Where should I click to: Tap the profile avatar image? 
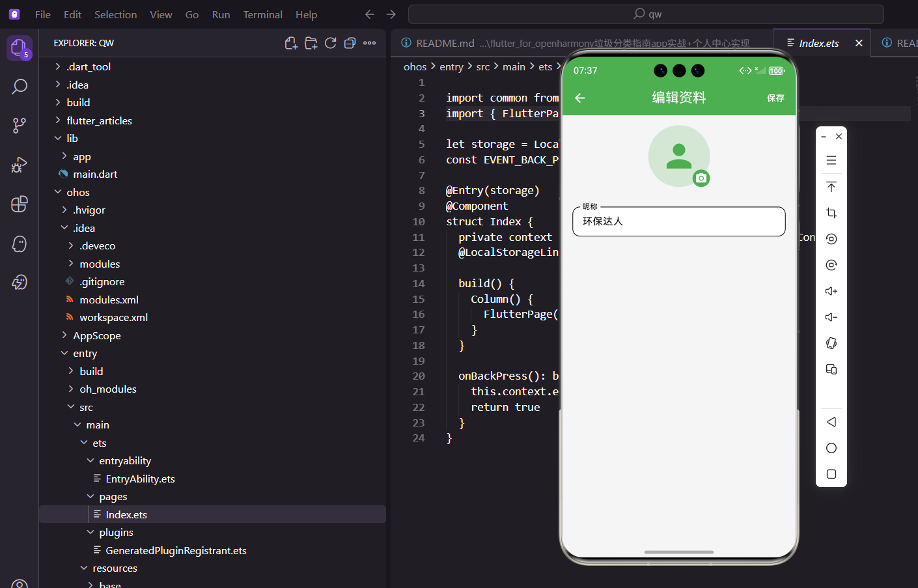pyautogui.click(x=678, y=156)
